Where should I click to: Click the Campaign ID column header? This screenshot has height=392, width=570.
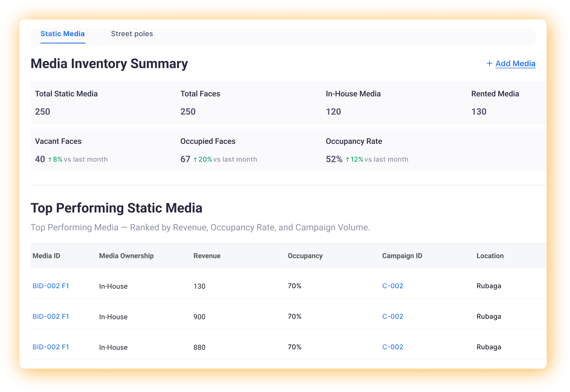[x=402, y=256]
